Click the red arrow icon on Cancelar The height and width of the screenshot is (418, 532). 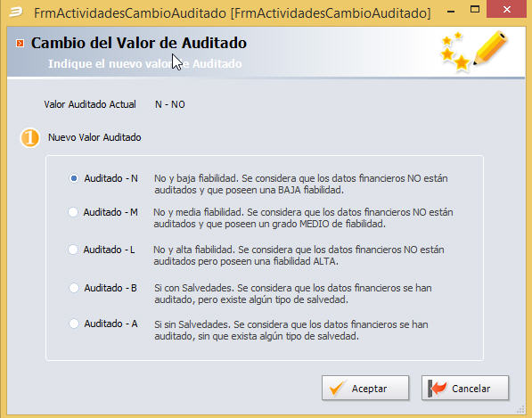point(438,388)
